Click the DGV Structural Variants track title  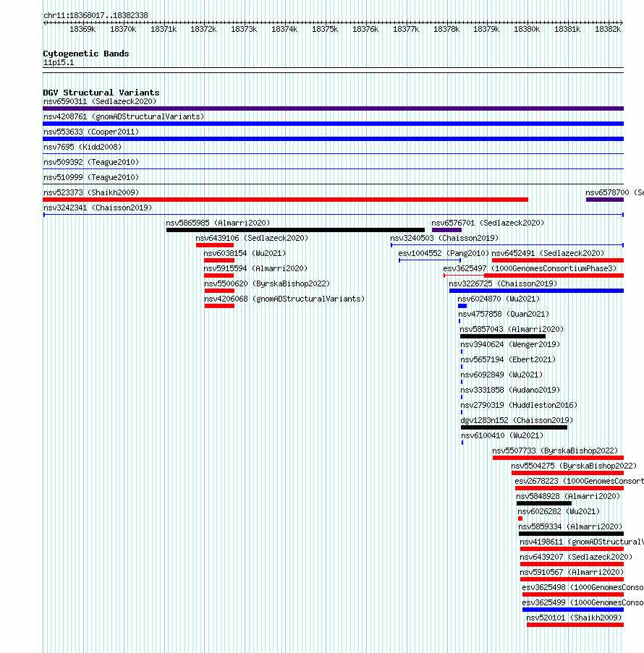pos(101,93)
